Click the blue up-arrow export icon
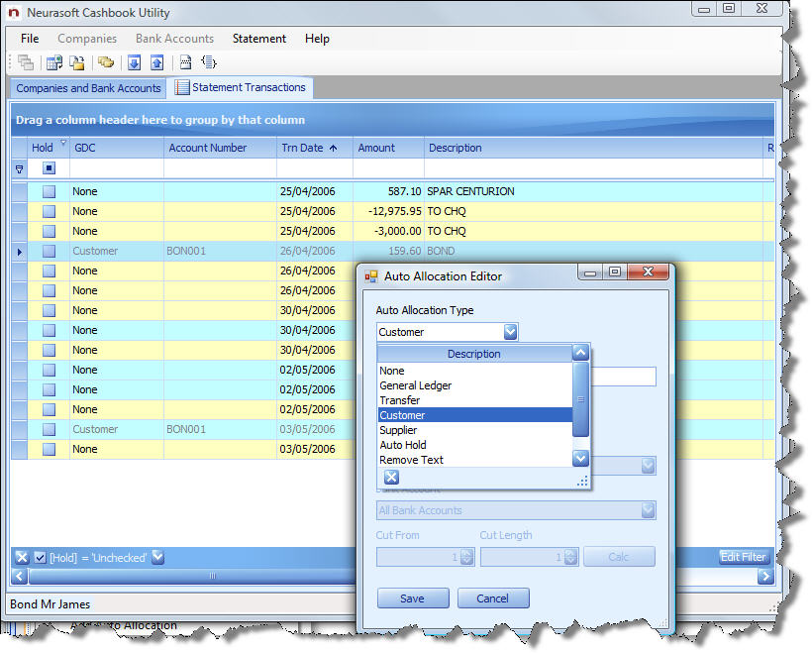The width and height of the screenshot is (812, 653). coord(157,61)
